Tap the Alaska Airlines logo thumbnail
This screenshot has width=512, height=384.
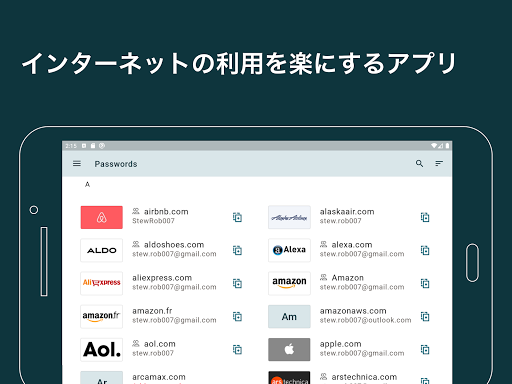(x=289, y=217)
